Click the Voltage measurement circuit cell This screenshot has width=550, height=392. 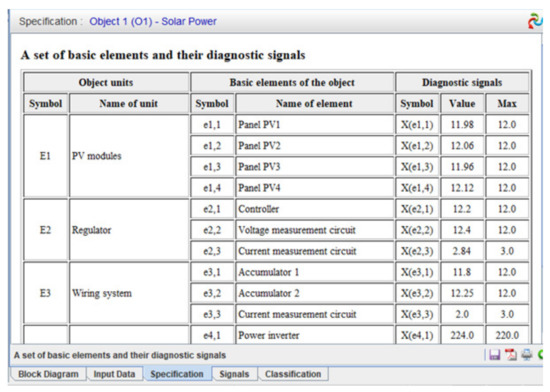[x=315, y=230]
